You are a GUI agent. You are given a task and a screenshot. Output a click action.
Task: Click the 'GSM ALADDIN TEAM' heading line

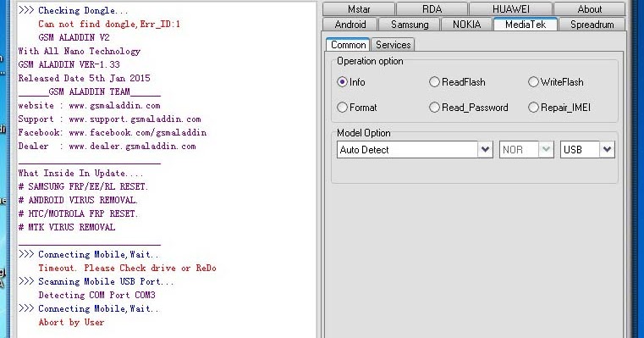coord(89,91)
